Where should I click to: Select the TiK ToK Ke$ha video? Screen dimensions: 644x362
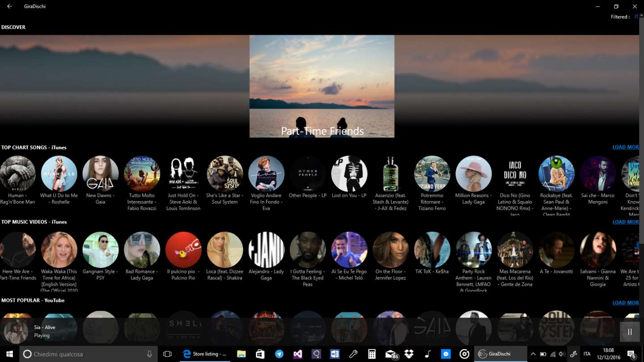(432, 250)
